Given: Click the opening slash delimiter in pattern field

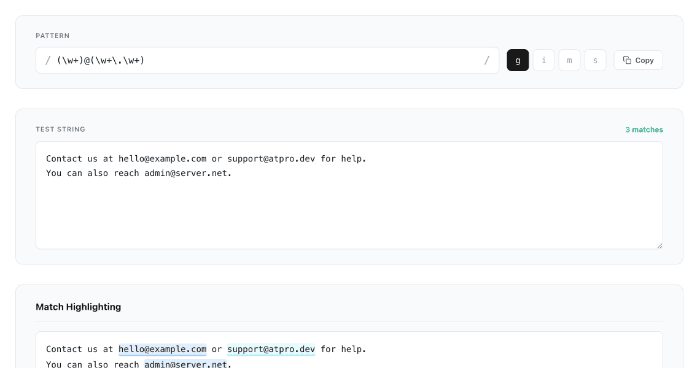Looking at the screenshot, I should (48, 60).
